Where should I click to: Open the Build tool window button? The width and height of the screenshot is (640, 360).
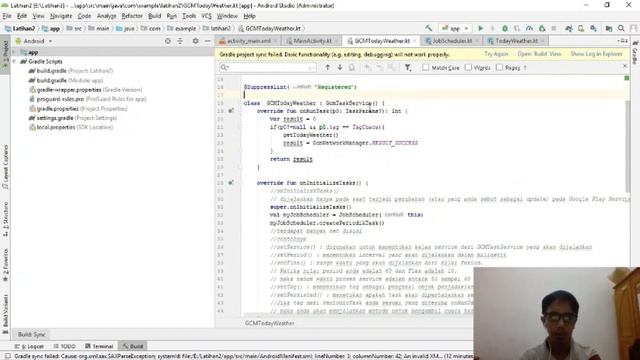pos(133,346)
